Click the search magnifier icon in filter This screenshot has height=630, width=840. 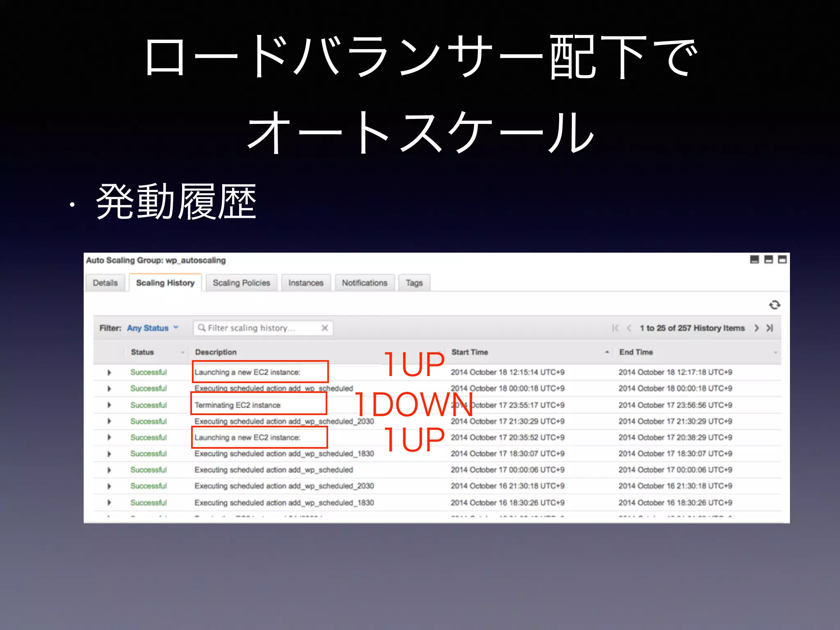click(201, 328)
